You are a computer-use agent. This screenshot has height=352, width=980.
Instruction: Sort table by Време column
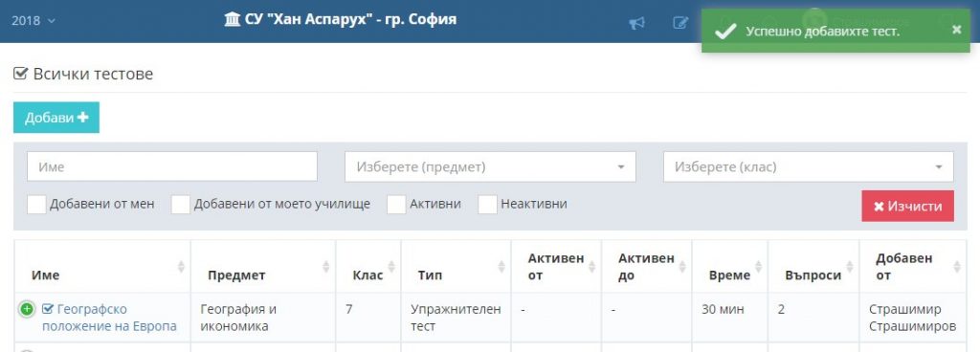point(758,267)
